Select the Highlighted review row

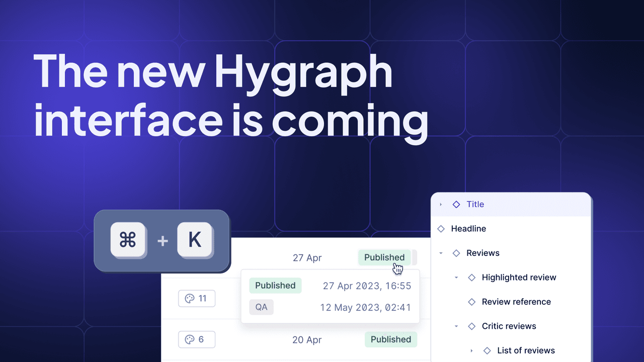coord(511,278)
